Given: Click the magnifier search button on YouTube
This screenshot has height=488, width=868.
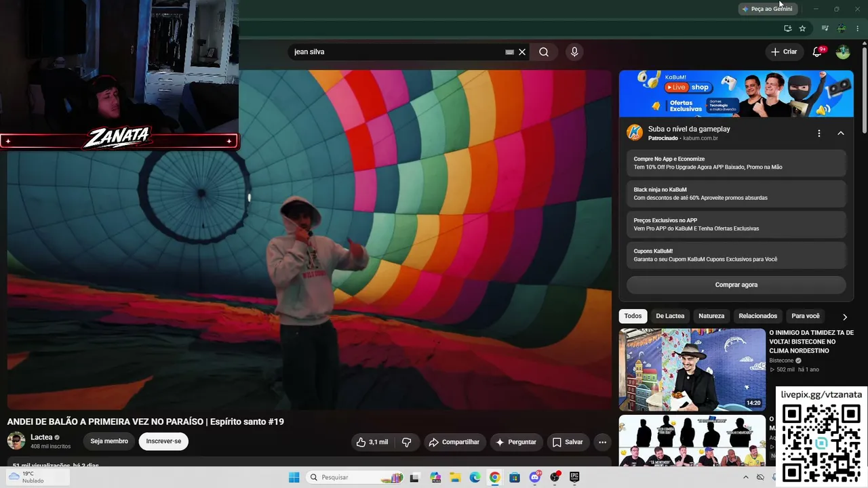Looking at the screenshot, I should pos(544,52).
